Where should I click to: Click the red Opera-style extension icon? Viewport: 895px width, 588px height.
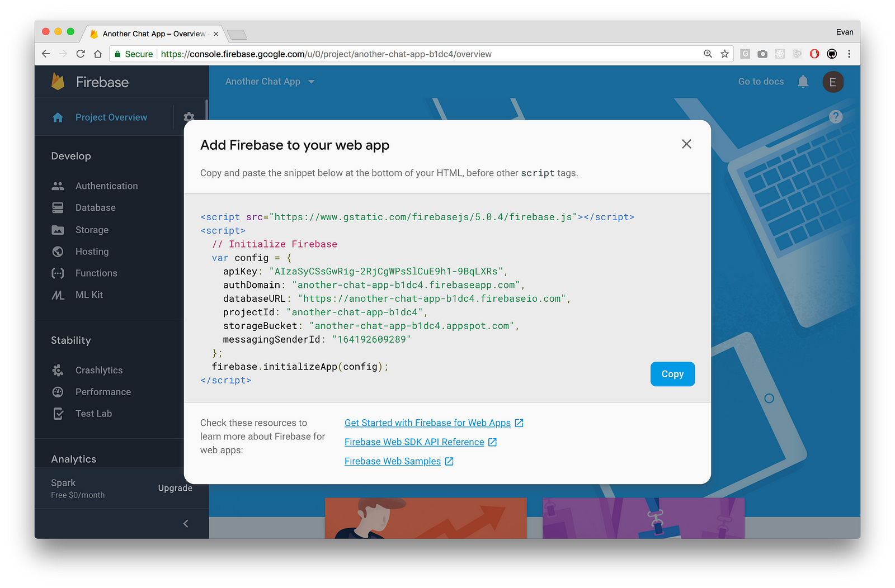point(814,54)
